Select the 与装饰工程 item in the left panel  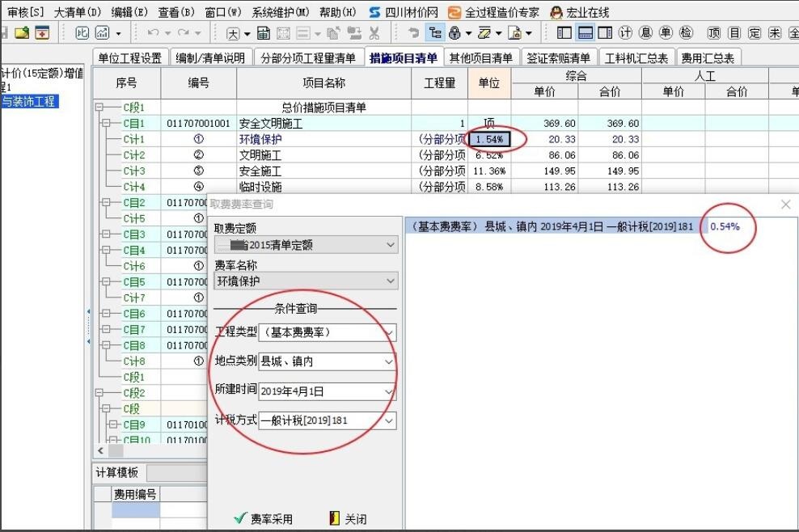coord(29,101)
